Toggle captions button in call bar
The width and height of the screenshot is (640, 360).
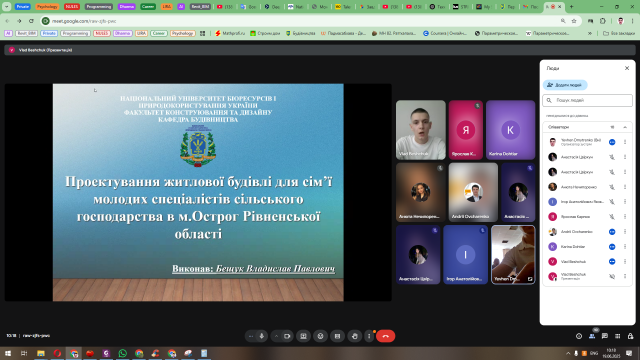337,336
